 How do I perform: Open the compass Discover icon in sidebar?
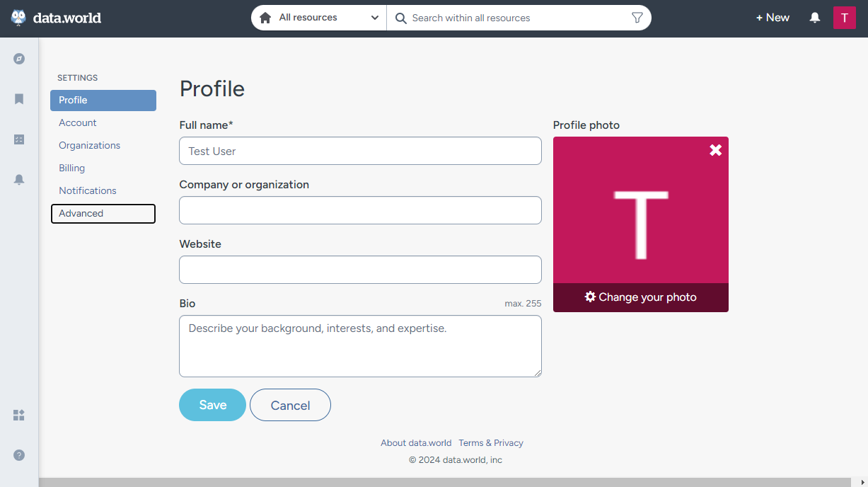19,59
